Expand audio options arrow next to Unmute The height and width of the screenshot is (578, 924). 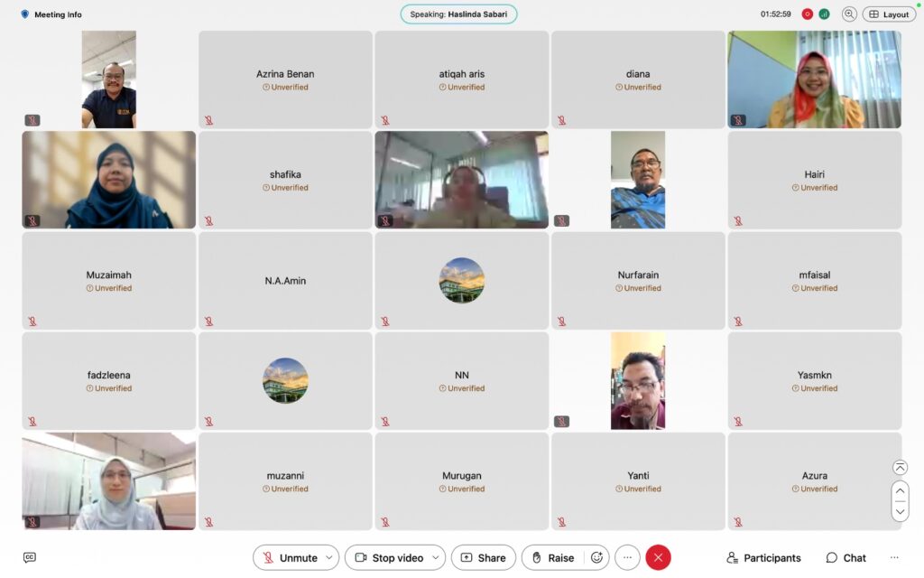(328, 558)
